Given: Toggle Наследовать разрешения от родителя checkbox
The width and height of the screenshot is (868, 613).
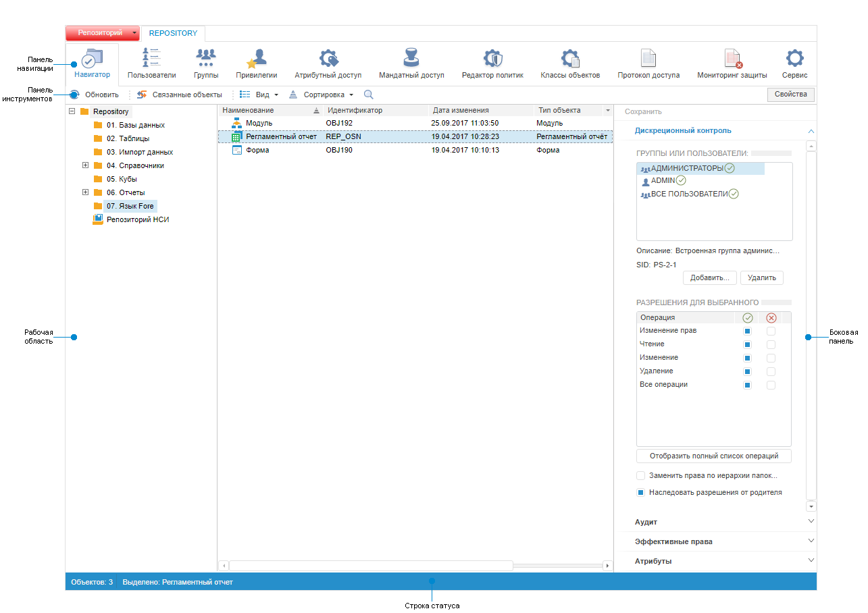Looking at the screenshot, I should pyautogui.click(x=641, y=493).
